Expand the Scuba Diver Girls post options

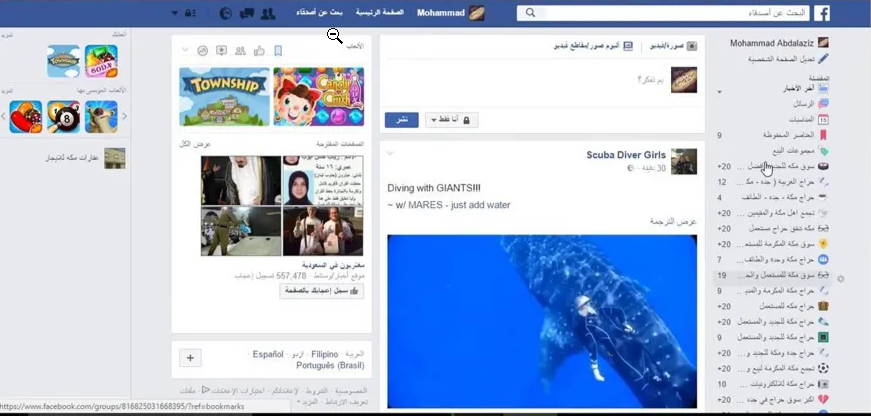coord(390,153)
